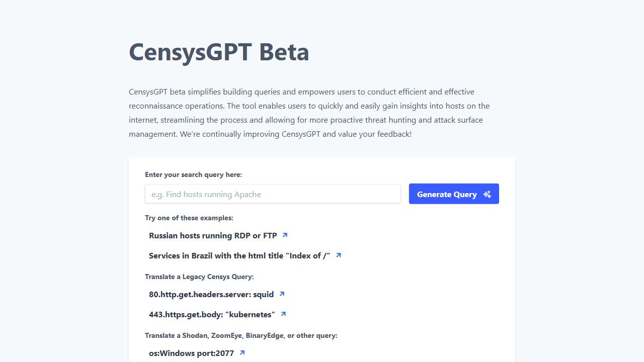Click the arrow icon beside the squid legacy query
644x362 pixels.
(x=282, y=294)
